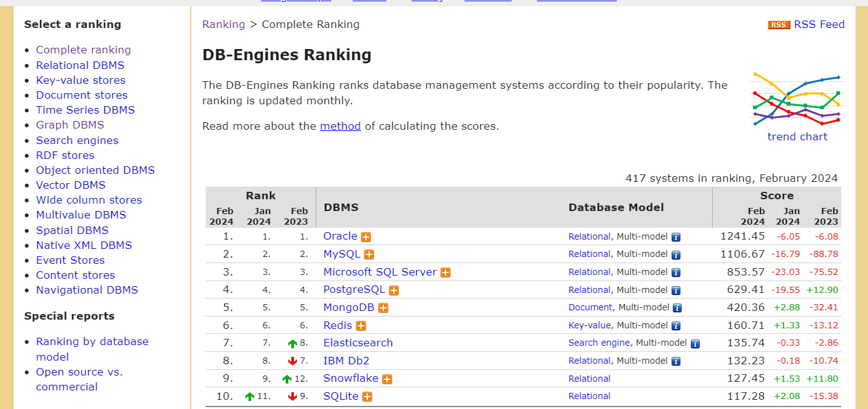Open the MongoDB DBMS link
The image size is (868, 409).
coord(349,307)
